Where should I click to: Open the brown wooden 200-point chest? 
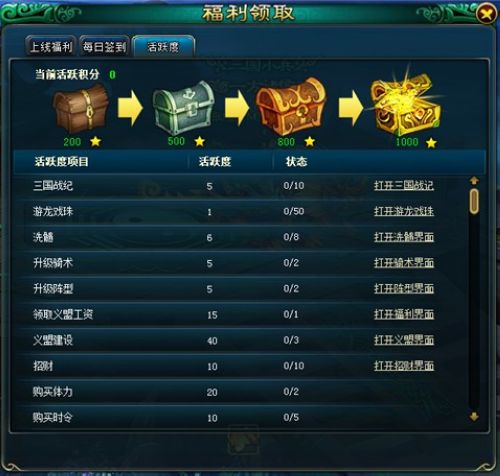81,109
